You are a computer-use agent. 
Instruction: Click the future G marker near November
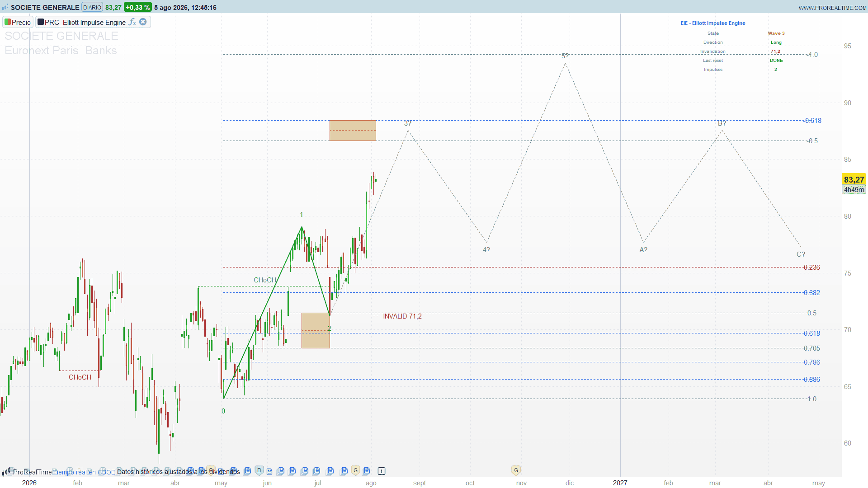516,470
